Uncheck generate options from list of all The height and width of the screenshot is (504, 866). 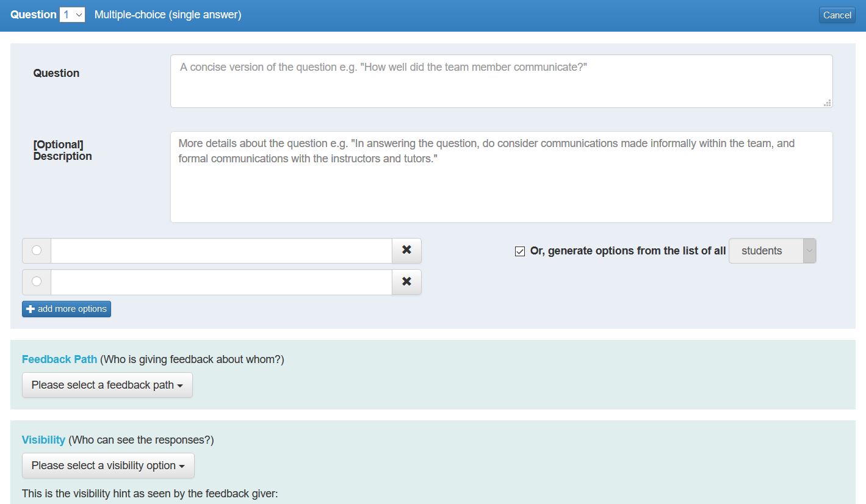coord(519,251)
